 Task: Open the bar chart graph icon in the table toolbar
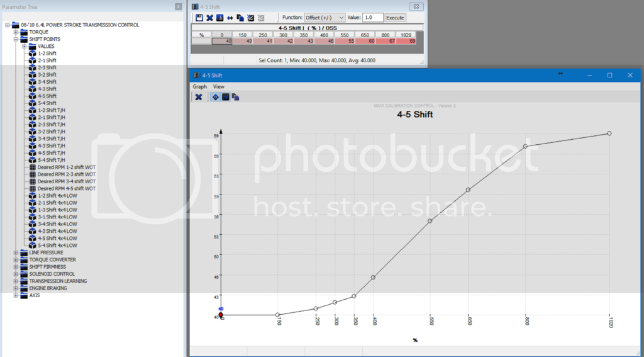tap(219, 18)
